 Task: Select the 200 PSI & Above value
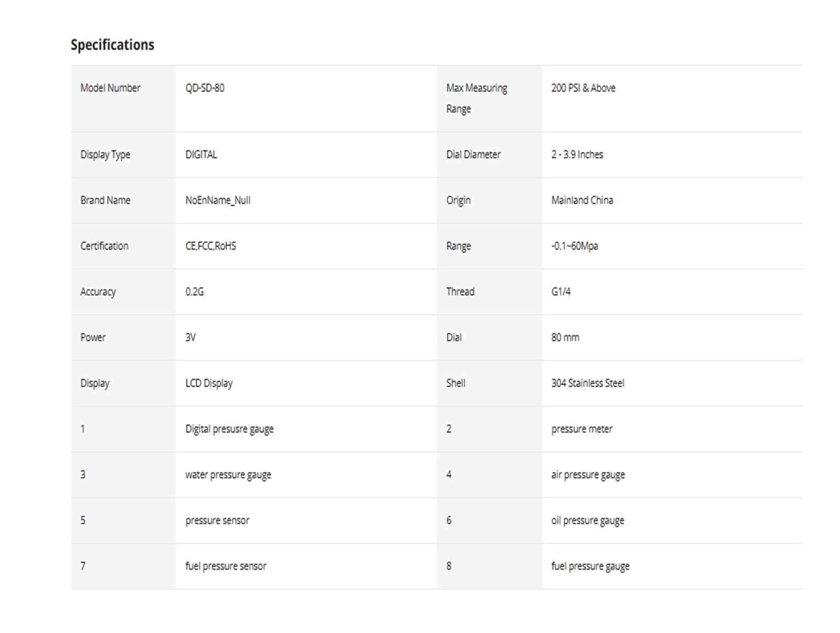tap(583, 88)
